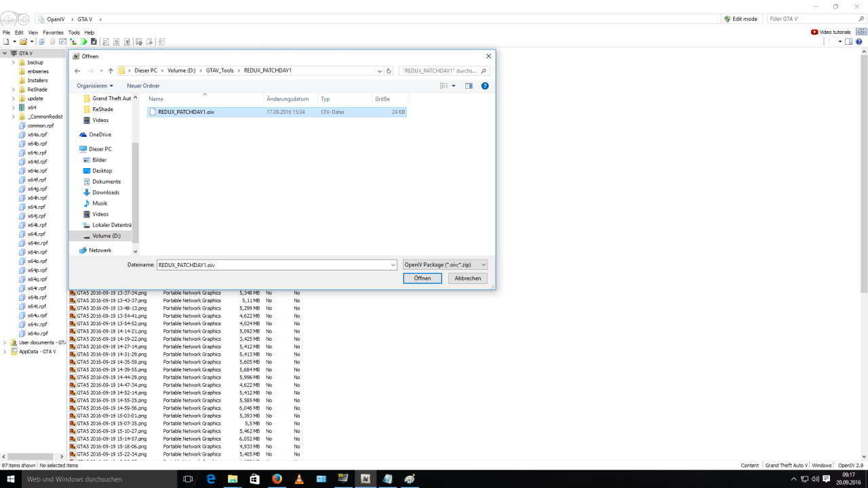This screenshot has height=488, width=868.
Task: Open the Tools menu in OpenIV
Action: click(74, 33)
